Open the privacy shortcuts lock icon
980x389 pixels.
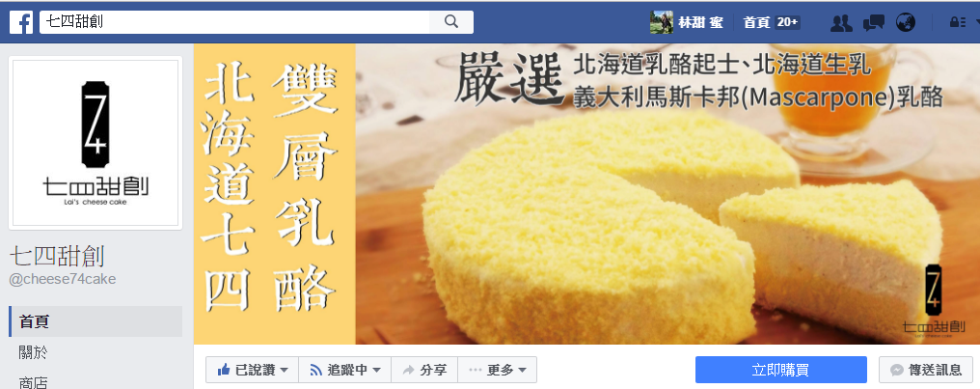[957, 22]
